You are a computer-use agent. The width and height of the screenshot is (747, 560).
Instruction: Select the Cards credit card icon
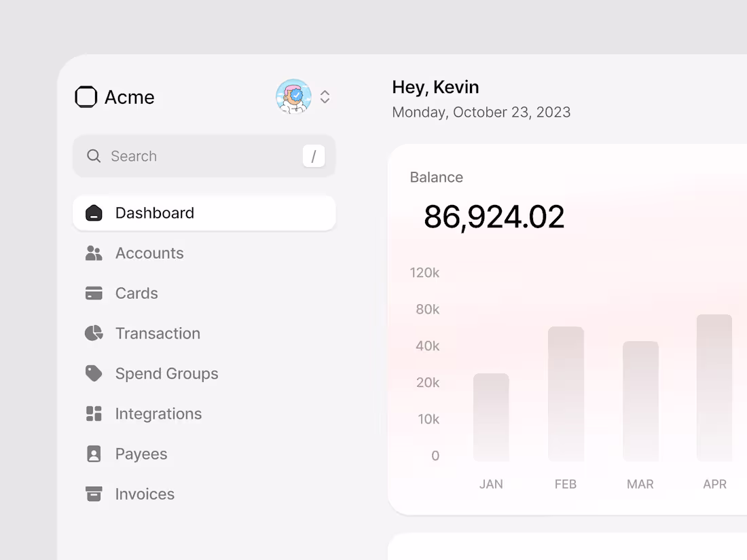93,293
